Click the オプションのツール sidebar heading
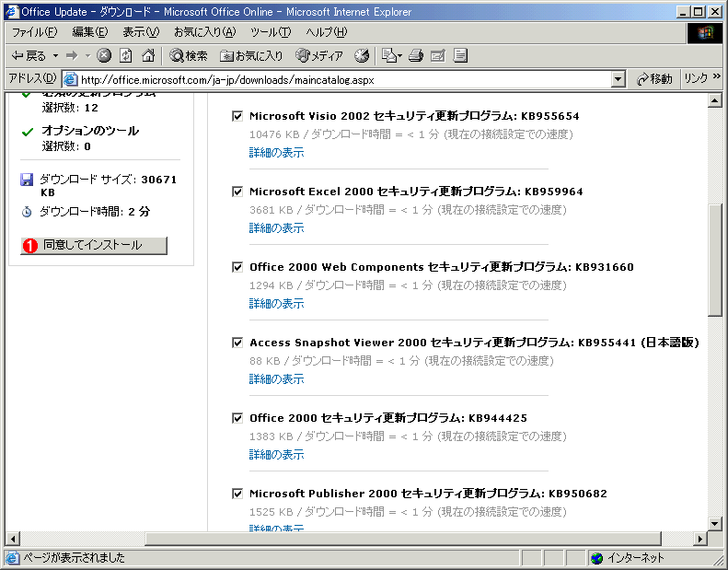The width and height of the screenshot is (728, 570). click(90, 131)
